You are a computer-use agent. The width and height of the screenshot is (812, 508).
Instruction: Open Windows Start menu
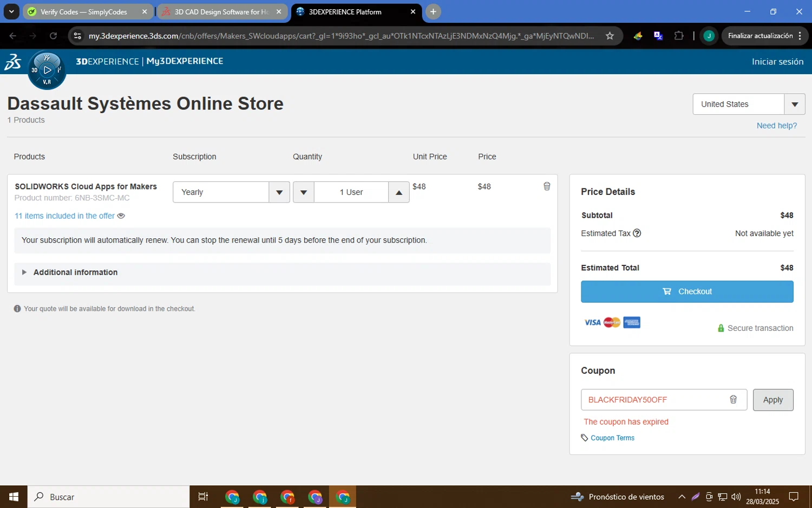click(x=14, y=497)
